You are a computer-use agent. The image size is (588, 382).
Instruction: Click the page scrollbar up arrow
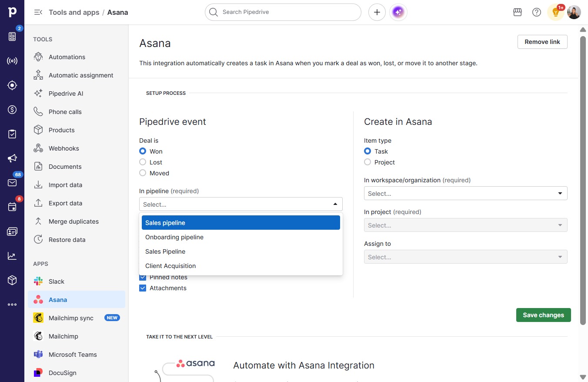tap(583, 30)
